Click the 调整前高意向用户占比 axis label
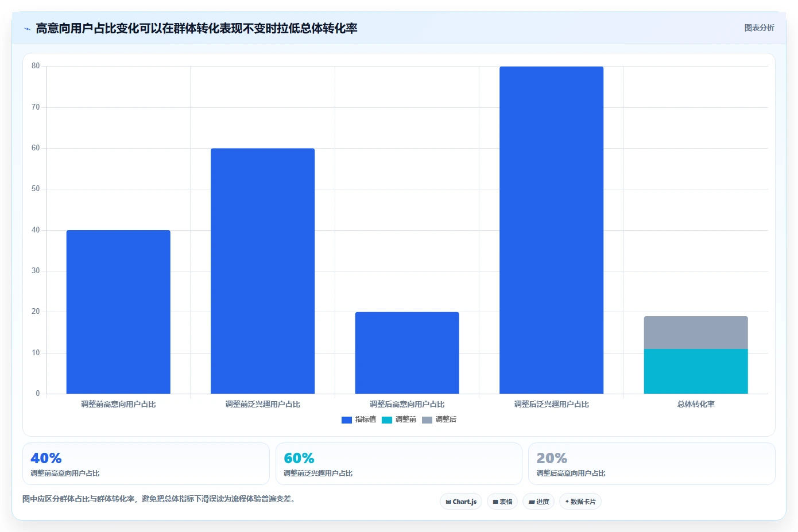 pos(118,405)
